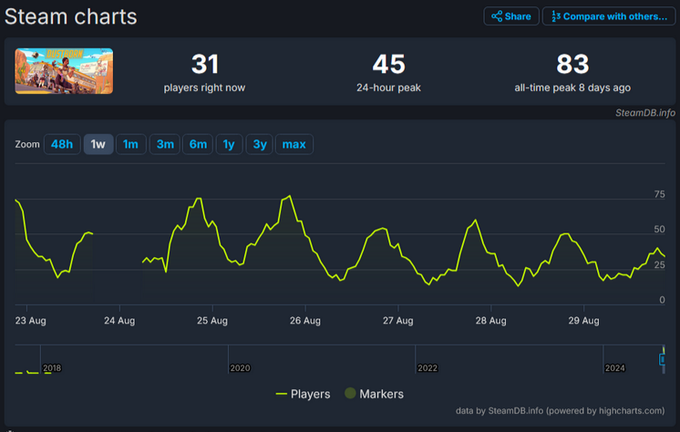Switch chart zoom to 1m
The width and height of the screenshot is (680, 432).
[x=130, y=145]
